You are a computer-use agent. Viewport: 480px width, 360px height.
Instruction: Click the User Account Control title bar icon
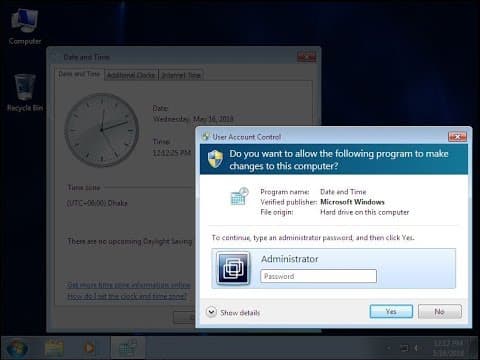point(206,137)
